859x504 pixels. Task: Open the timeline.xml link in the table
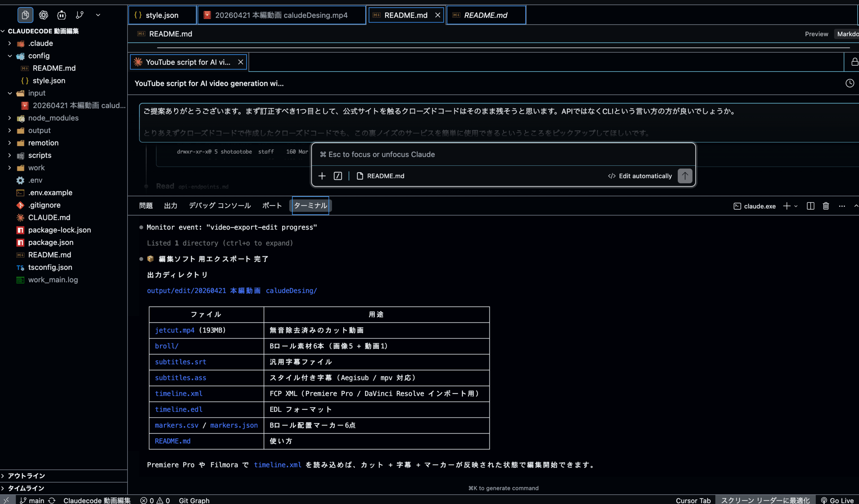(x=179, y=393)
